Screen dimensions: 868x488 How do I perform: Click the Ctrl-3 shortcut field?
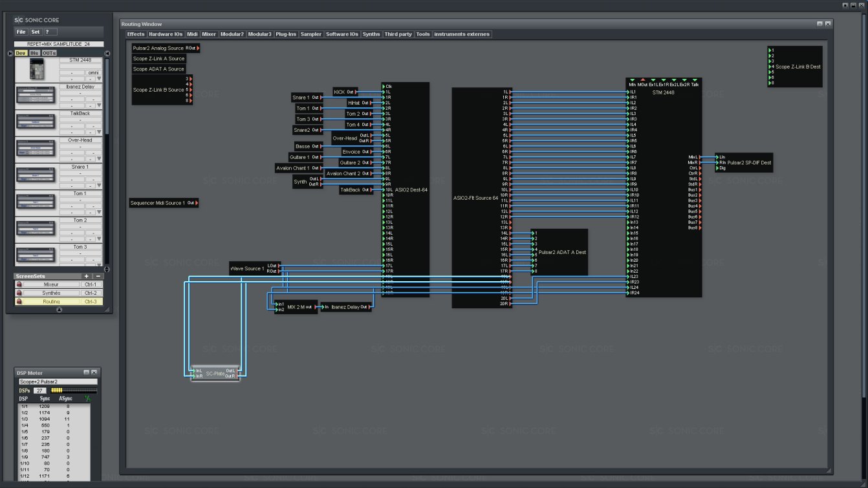(91, 302)
